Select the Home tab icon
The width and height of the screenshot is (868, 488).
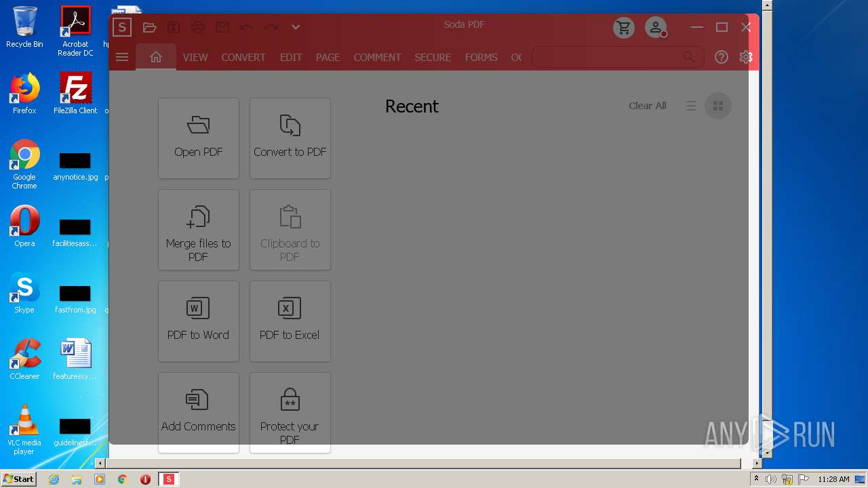point(156,57)
